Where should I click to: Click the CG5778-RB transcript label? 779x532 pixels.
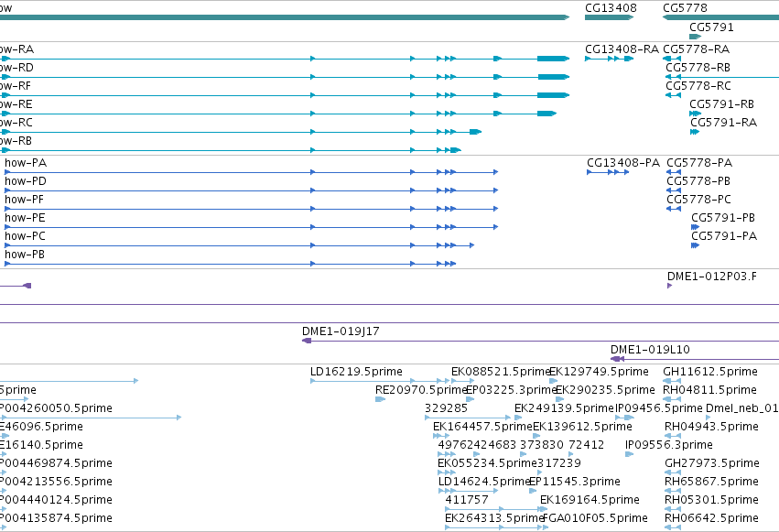[698, 68]
